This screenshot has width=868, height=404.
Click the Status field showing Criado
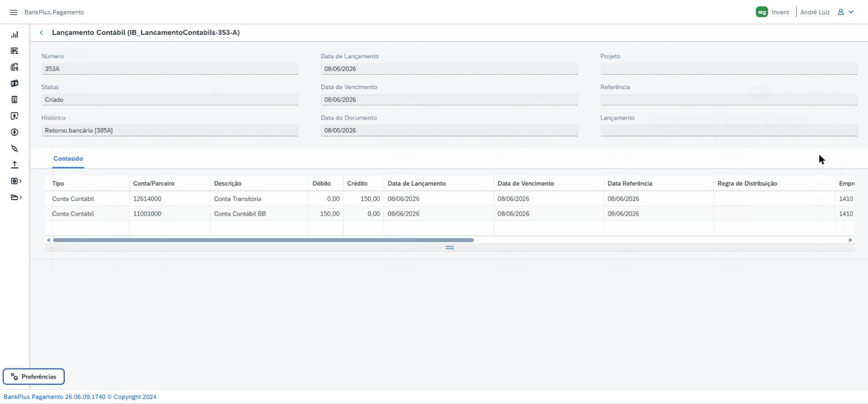(x=170, y=100)
